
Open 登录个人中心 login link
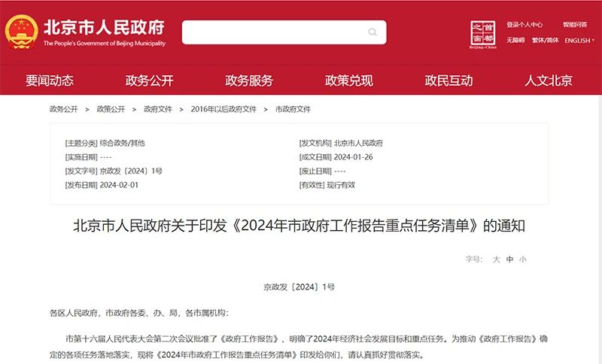[524, 25]
